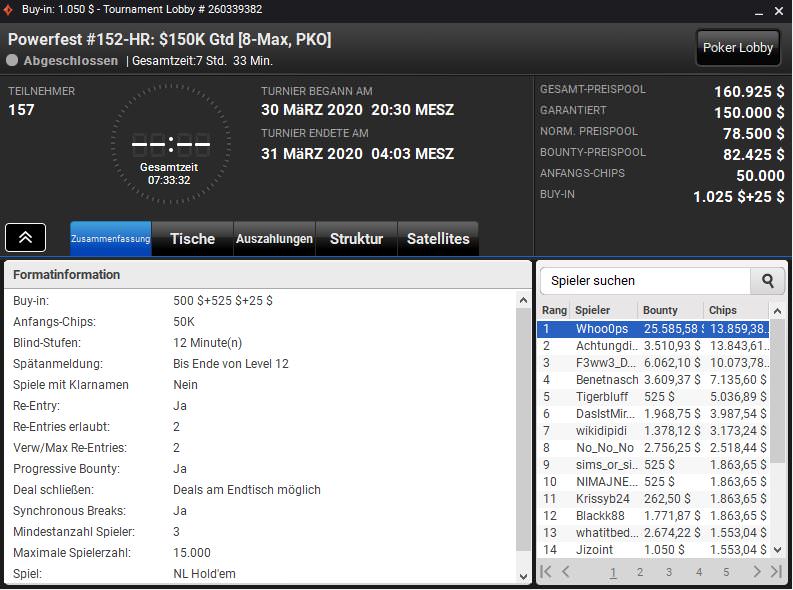Go to the previous page of players

(566, 572)
